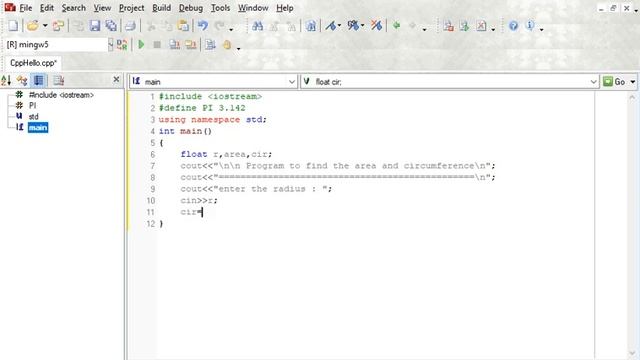Viewport: 640px width, 360px height.
Task: Click the Debug/Release switch icon
Action: tap(122, 44)
